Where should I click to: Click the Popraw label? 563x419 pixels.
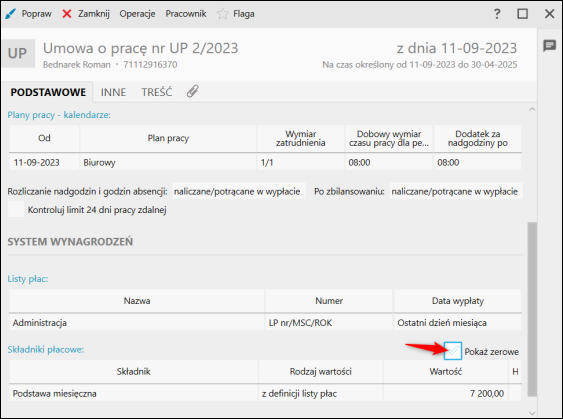coord(37,14)
